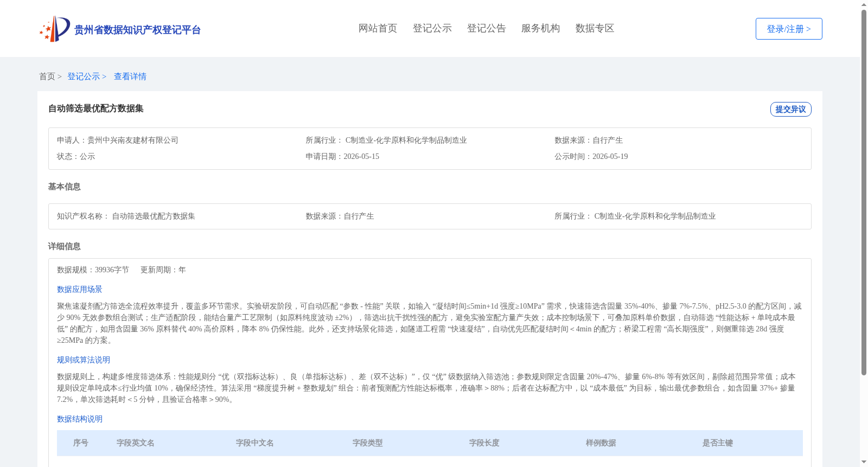Click the 序号 column header

[x=81, y=443]
